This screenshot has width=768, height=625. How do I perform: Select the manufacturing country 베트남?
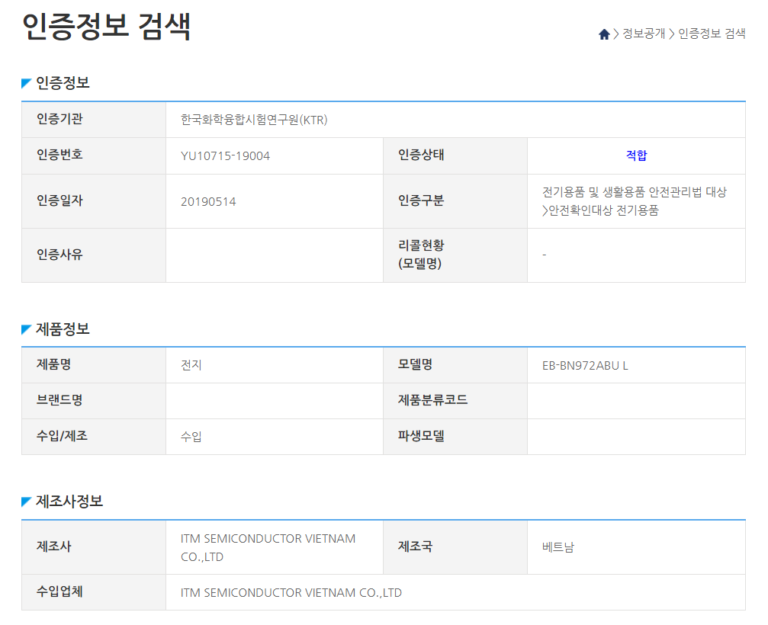pyautogui.click(x=558, y=547)
